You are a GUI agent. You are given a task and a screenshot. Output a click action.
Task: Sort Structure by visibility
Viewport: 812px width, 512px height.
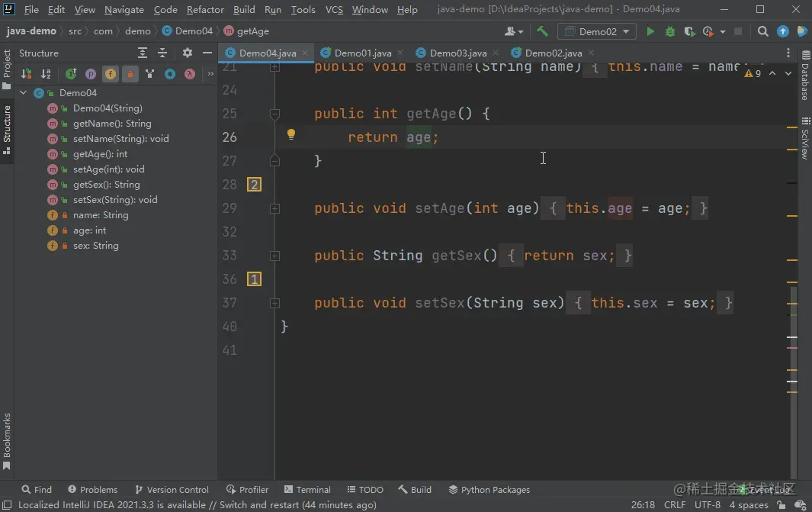(x=27, y=74)
